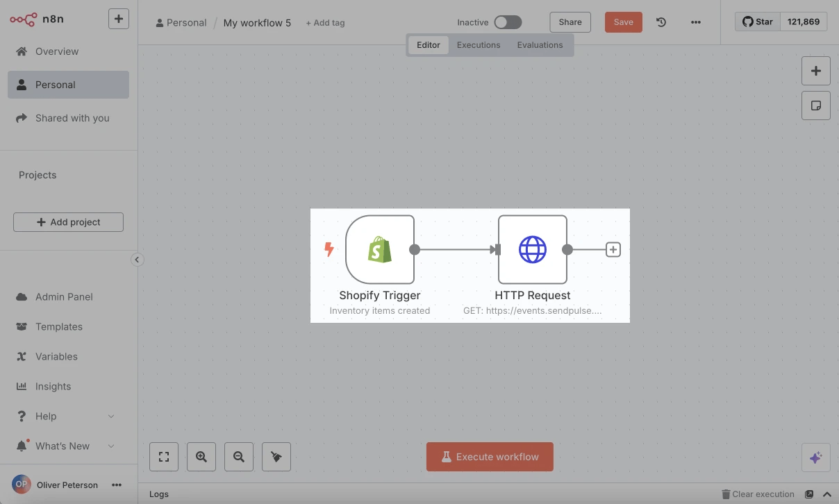Zoom out on the canvas

pos(239,457)
